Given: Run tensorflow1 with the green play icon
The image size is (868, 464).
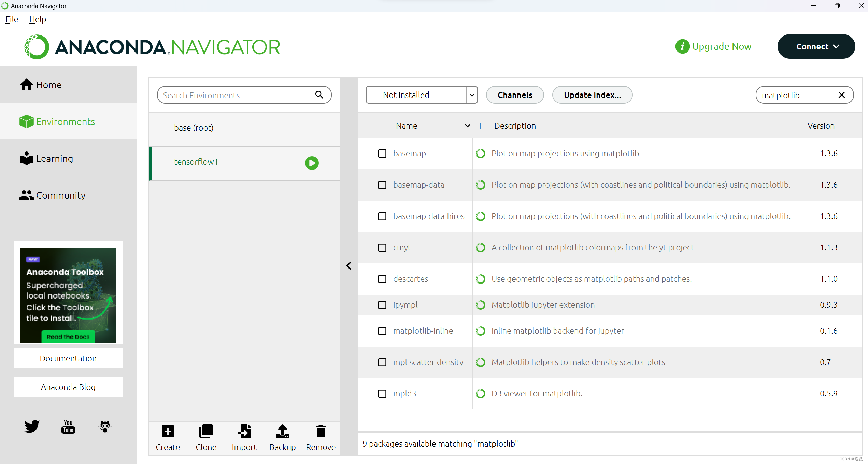Looking at the screenshot, I should [x=312, y=163].
